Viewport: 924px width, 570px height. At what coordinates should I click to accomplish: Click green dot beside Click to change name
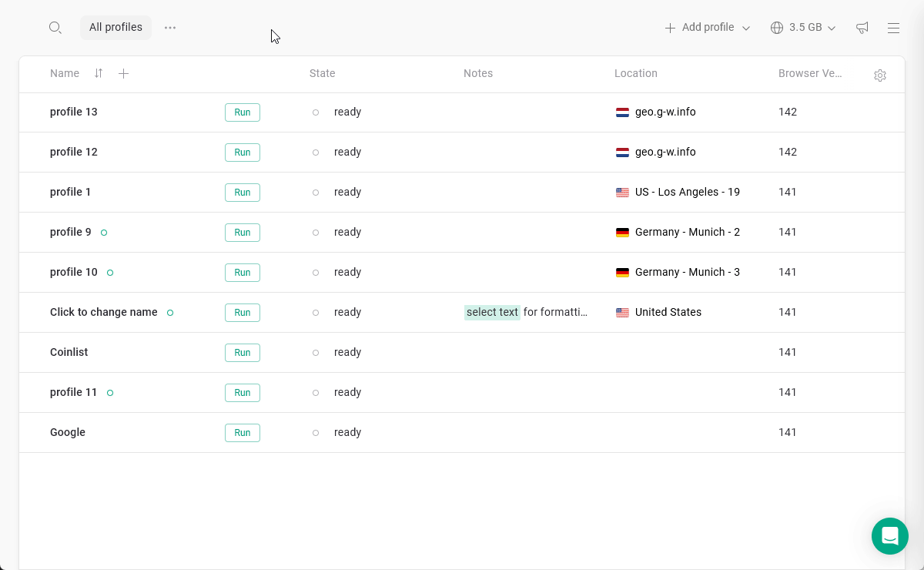coord(170,313)
